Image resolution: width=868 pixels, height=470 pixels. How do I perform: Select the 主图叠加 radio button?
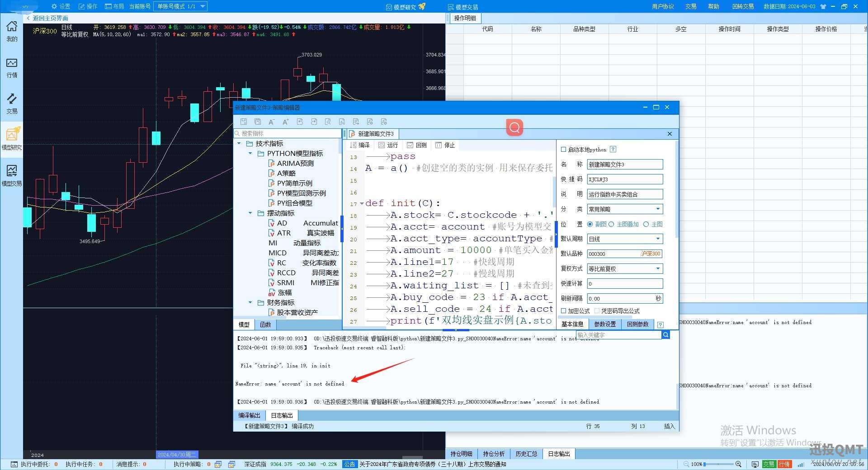coord(611,224)
